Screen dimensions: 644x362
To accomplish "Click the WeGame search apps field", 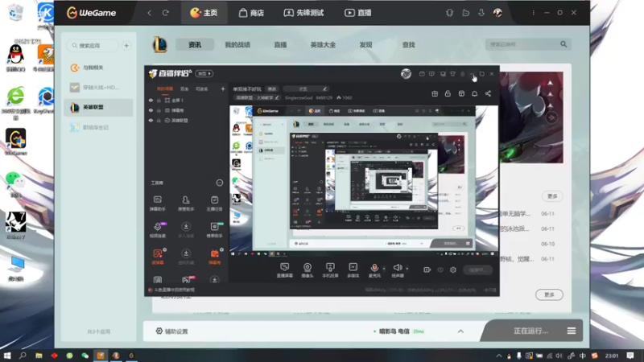I will [93, 46].
